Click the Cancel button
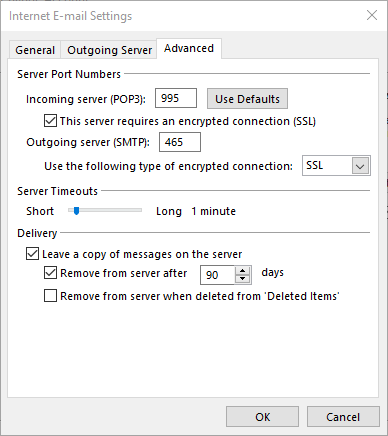Viewport: 388px width, 436px height. [343, 417]
